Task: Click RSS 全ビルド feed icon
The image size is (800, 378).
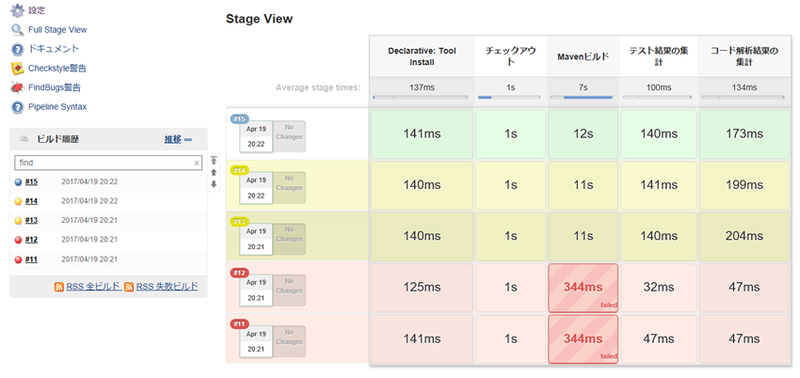Action: click(59, 287)
